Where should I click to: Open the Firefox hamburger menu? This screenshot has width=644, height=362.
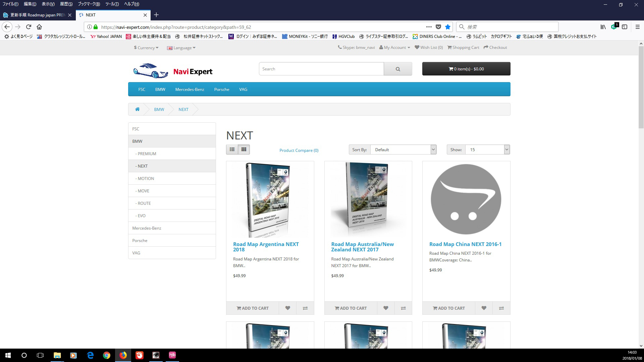(x=638, y=27)
